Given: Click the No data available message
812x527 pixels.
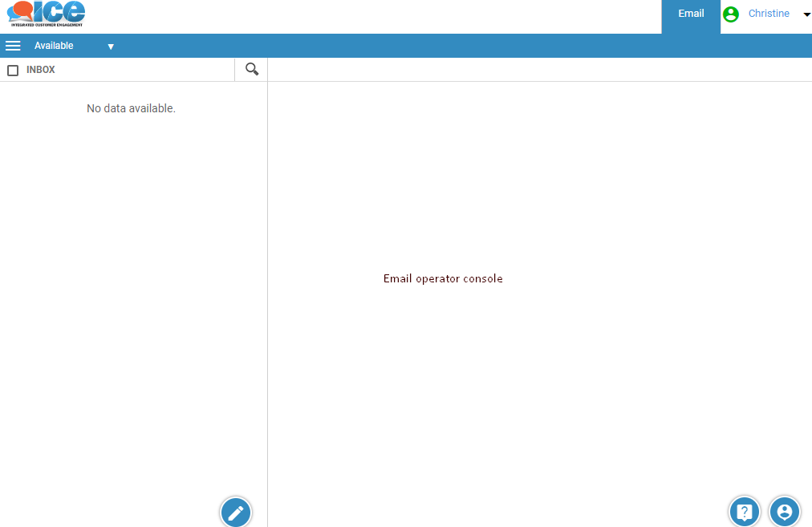Looking at the screenshot, I should coord(131,107).
